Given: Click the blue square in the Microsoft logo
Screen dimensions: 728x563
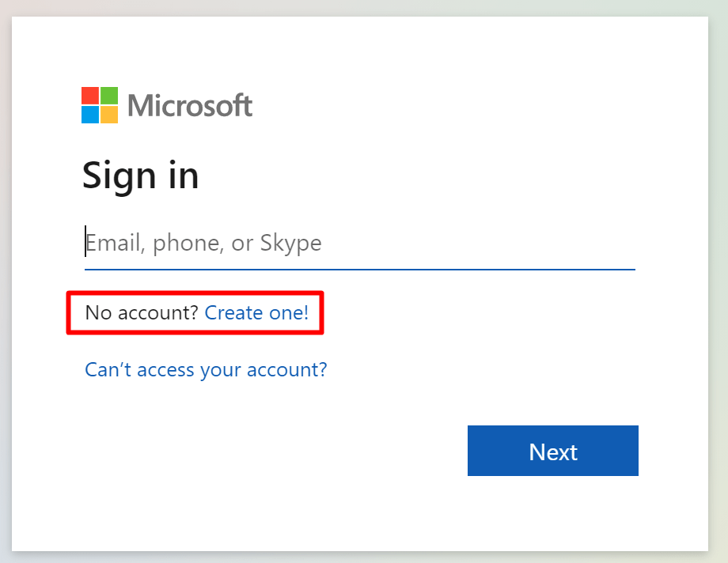Looking at the screenshot, I should tap(90, 115).
